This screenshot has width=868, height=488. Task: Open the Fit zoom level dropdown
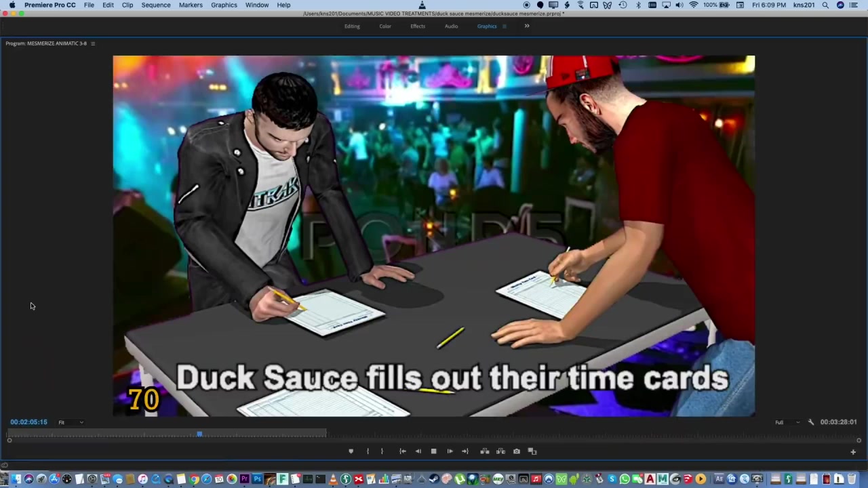(71, 422)
